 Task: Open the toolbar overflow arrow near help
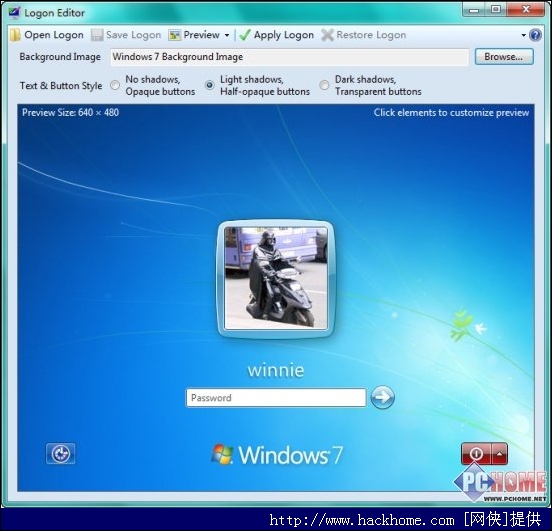click(x=523, y=35)
